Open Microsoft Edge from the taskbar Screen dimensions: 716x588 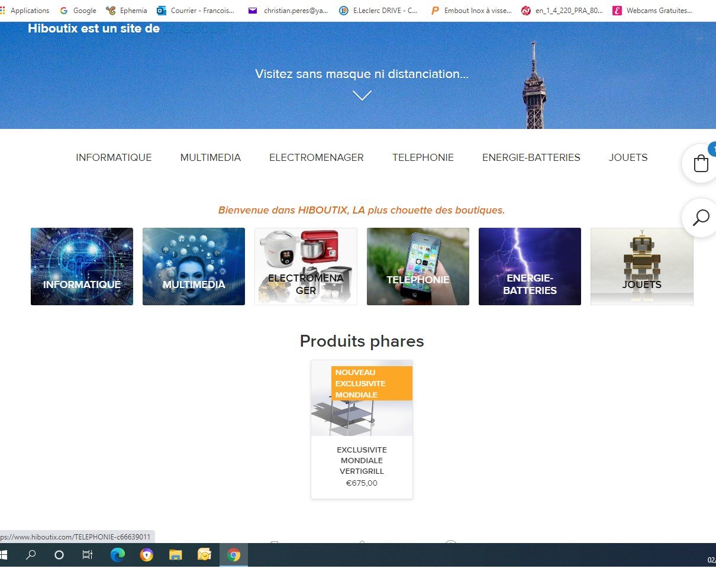pyautogui.click(x=118, y=555)
